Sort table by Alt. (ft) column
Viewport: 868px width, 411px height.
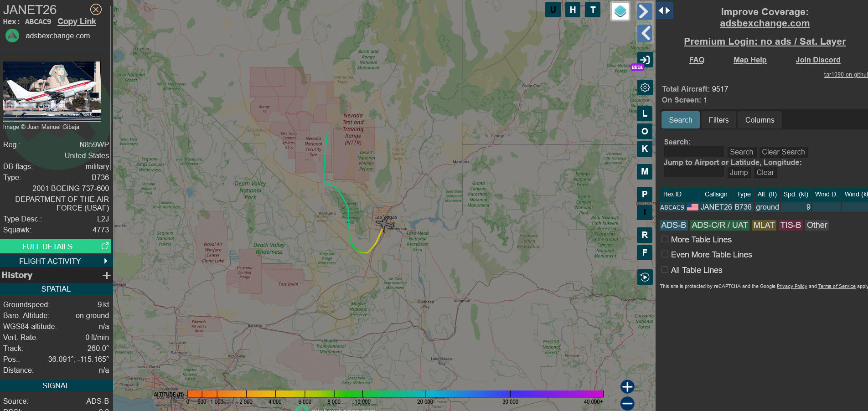tap(767, 194)
